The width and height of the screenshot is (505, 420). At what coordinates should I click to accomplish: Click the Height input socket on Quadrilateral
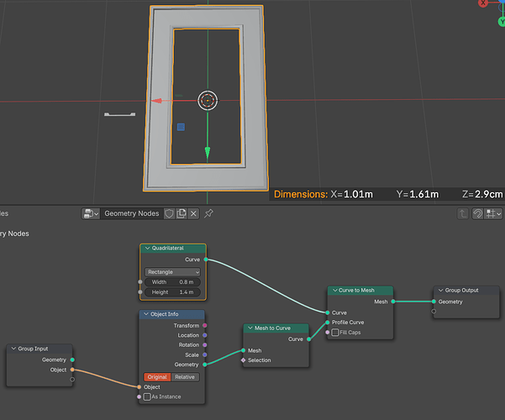(140, 291)
